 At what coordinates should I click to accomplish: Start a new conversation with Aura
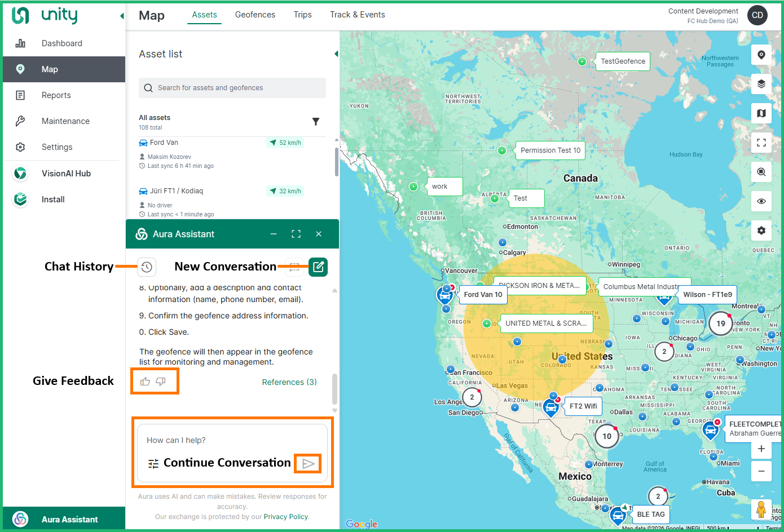[318, 267]
